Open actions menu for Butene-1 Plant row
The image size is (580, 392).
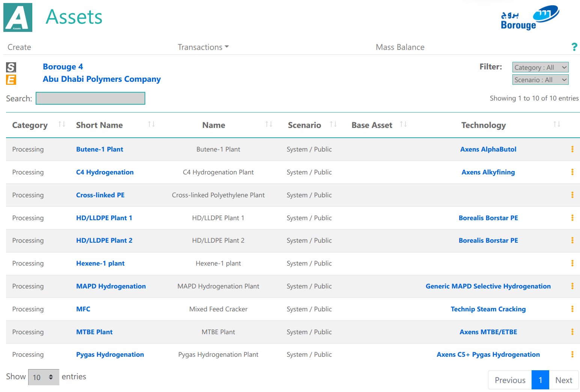pos(572,149)
